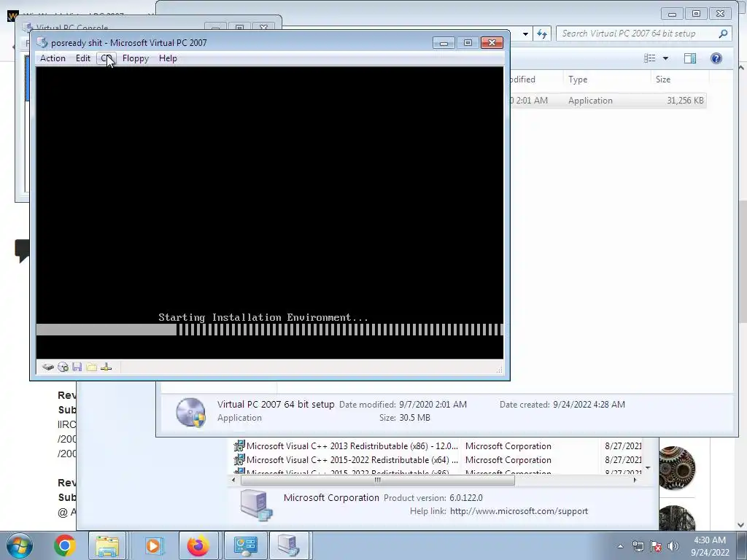Click the Microsoft Corporation program icon in details

(x=256, y=505)
